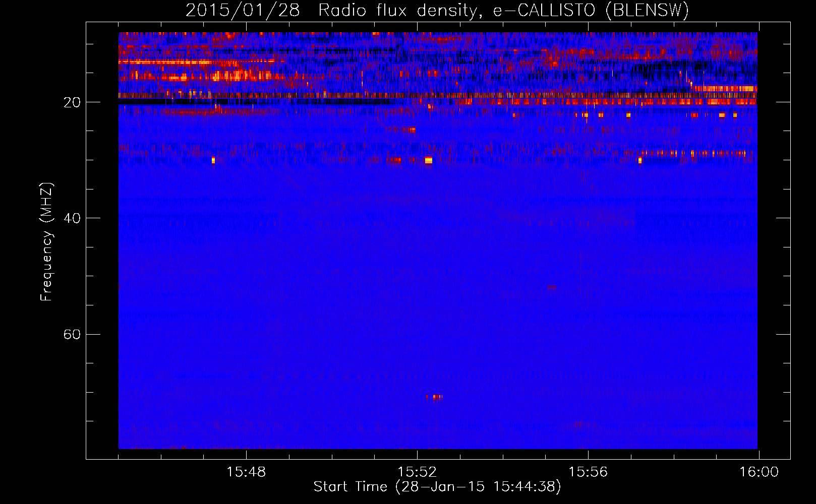Click the 60 frequency tick label
The height and width of the screenshot is (504, 816).
(x=72, y=335)
